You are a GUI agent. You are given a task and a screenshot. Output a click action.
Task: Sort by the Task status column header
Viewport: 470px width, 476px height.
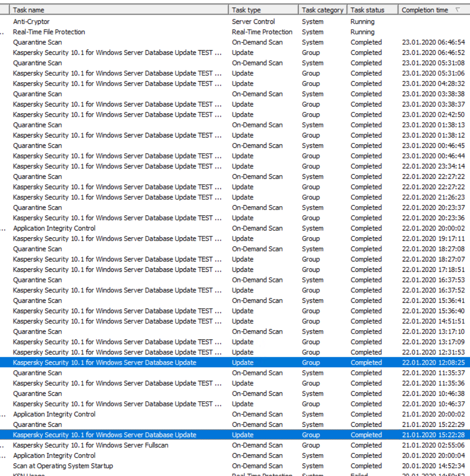coord(373,10)
